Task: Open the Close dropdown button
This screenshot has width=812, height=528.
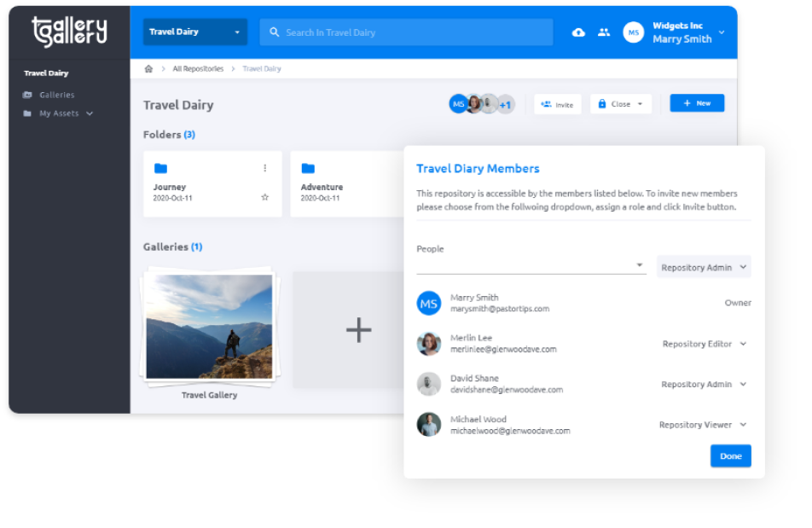Action: tap(621, 104)
